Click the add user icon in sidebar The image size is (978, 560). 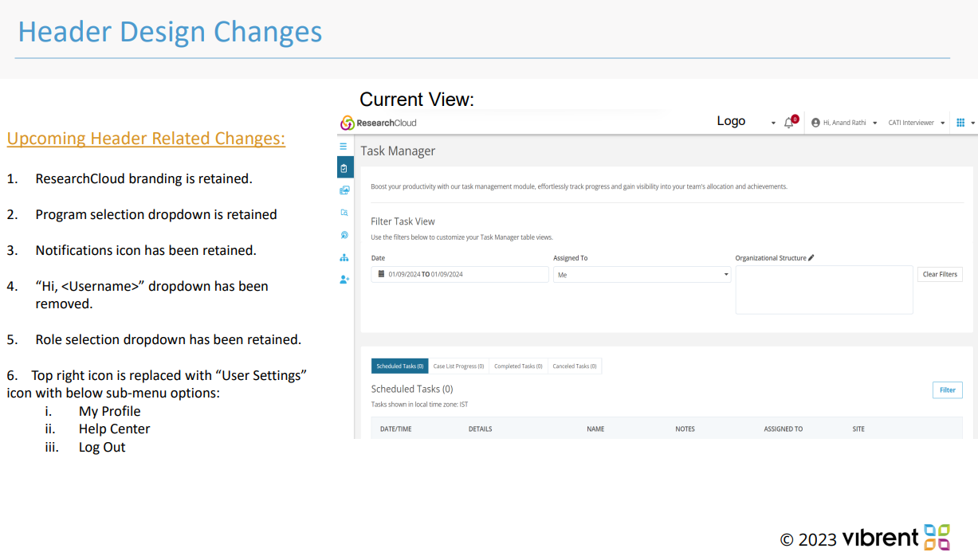[344, 280]
